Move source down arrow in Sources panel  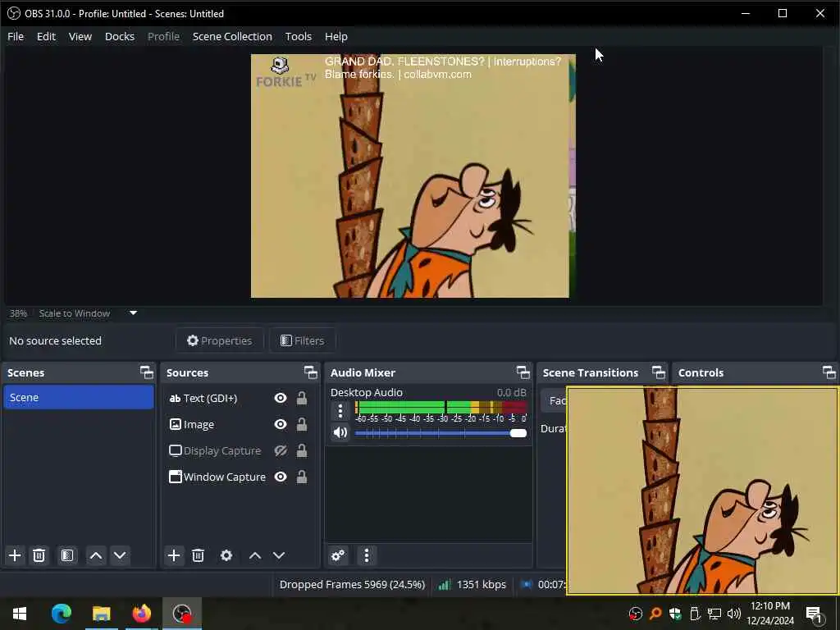279,555
